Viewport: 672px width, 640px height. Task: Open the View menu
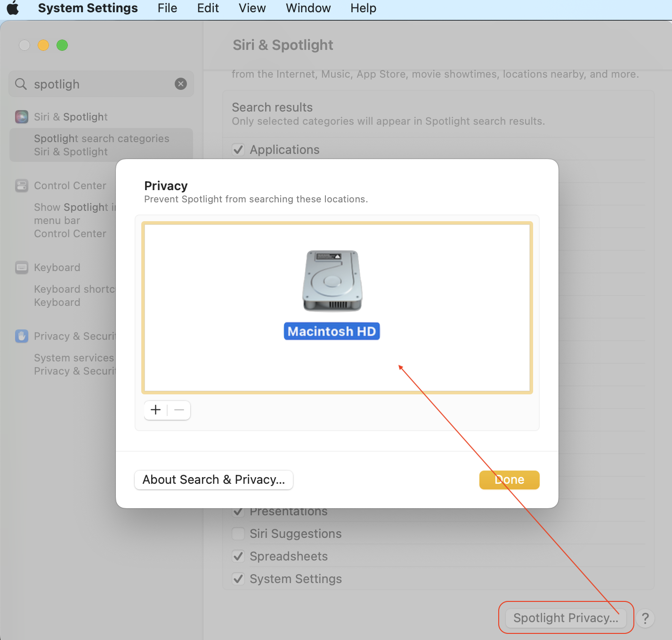tap(251, 8)
